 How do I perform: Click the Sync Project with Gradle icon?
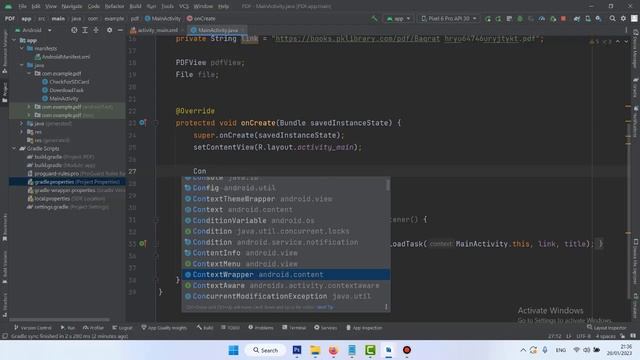point(577,18)
